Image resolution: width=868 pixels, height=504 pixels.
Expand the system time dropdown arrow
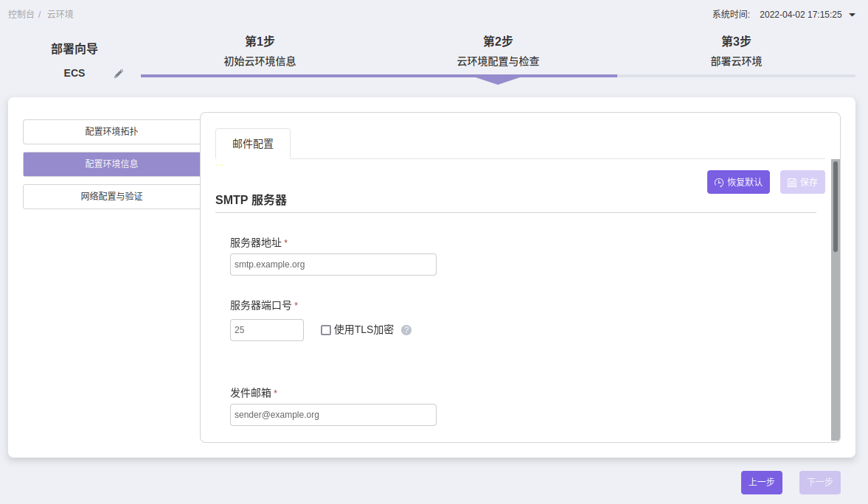pyautogui.click(x=853, y=15)
